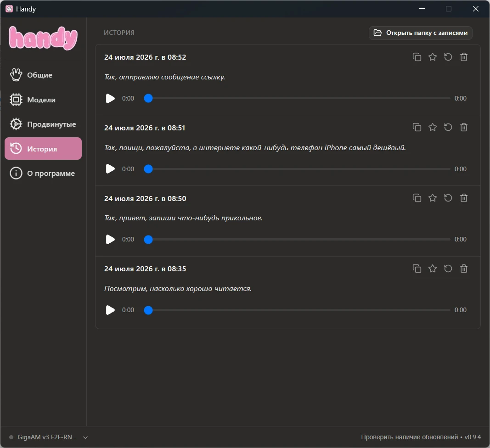The height and width of the screenshot is (448, 490).
Task: Expand the GigaAM v3 model selector
Action: point(48,437)
